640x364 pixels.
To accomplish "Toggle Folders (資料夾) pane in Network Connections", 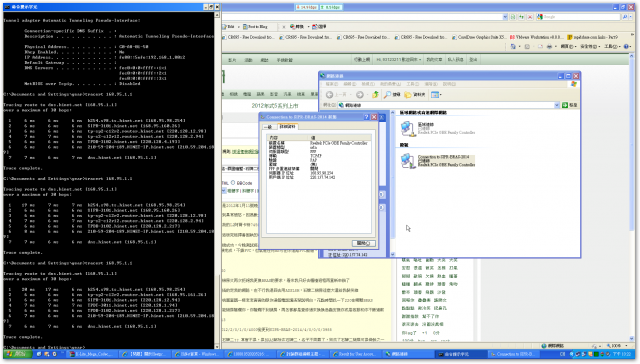I will coord(415,95).
